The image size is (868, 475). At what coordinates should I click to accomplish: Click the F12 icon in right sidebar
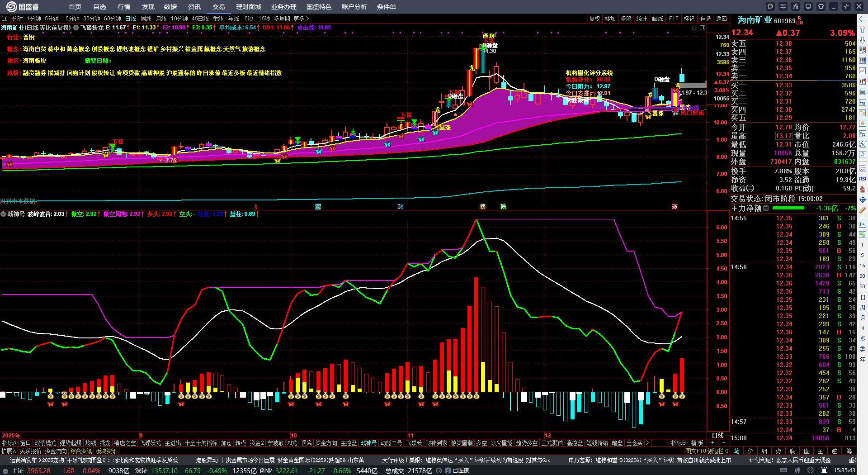click(863, 134)
